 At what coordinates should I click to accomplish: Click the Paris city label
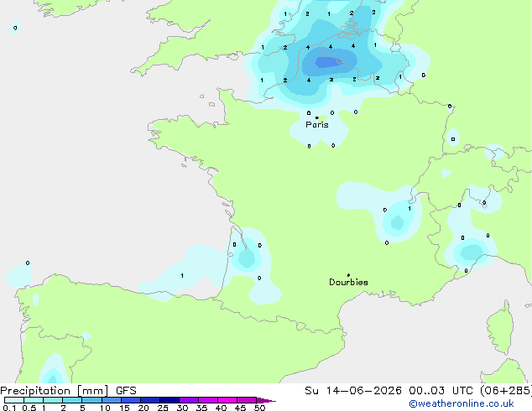[x=317, y=125]
